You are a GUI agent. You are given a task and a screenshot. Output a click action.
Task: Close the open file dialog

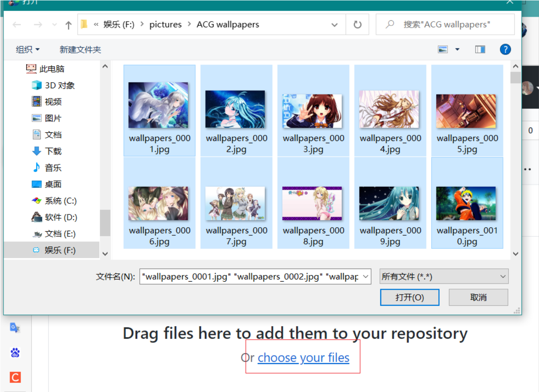pyautogui.click(x=510, y=2)
